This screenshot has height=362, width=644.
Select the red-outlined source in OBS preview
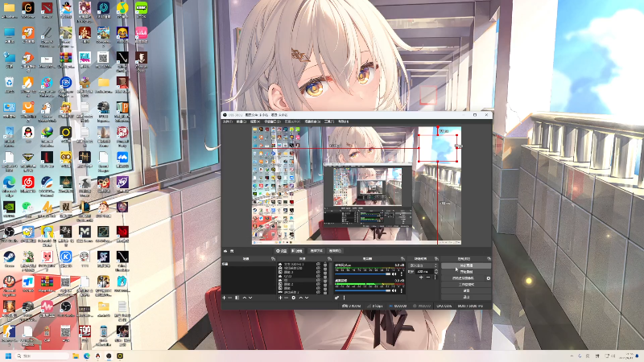coord(438,148)
